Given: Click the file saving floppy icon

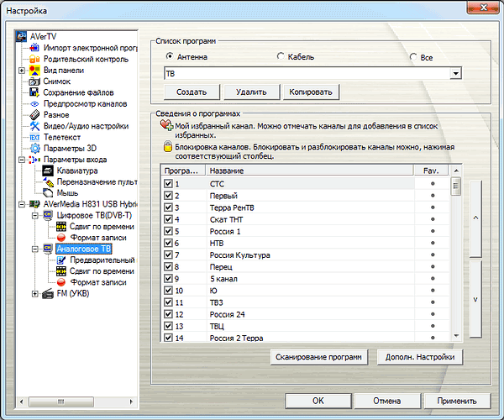Looking at the screenshot, I should [x=34, y=92].
